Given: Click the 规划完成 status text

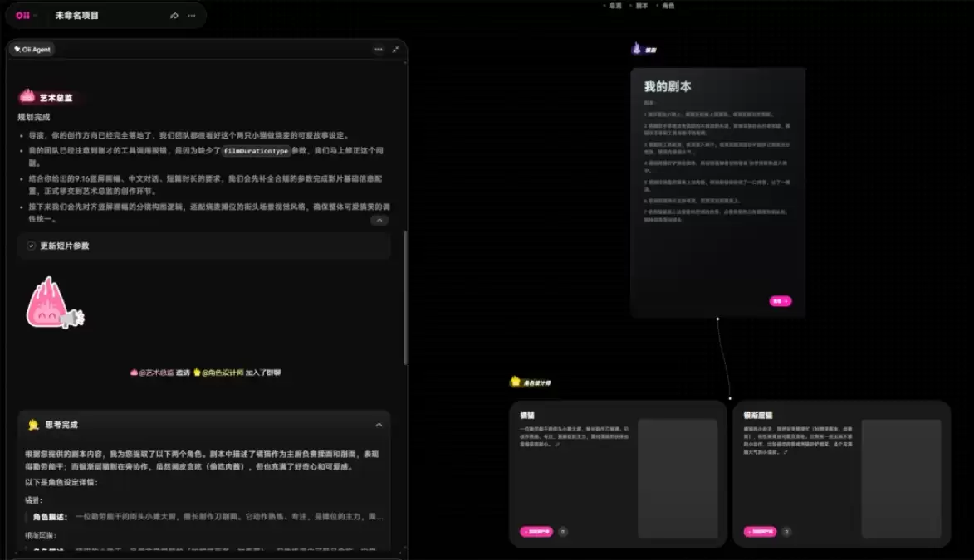Looking at the screenshot, I should (33, 117).
